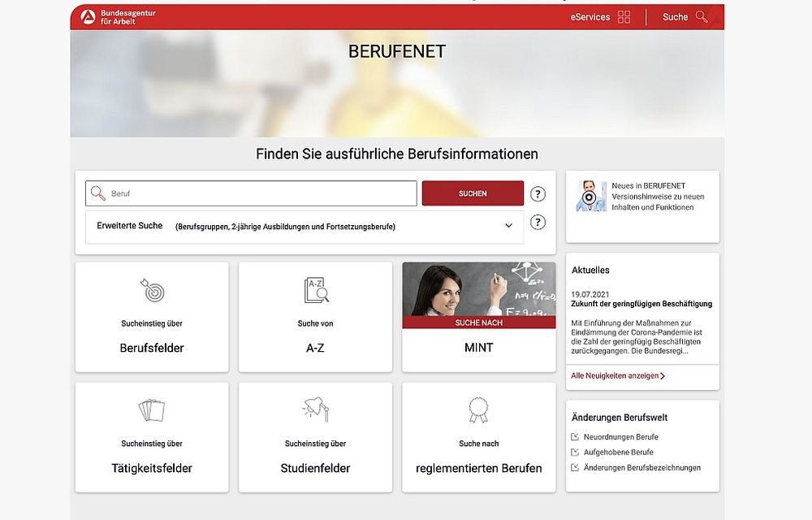Click the desk lamp icon for Studienfelder
Image resolution: width=812 pixels, height=520 pixels.
[315, 410]
